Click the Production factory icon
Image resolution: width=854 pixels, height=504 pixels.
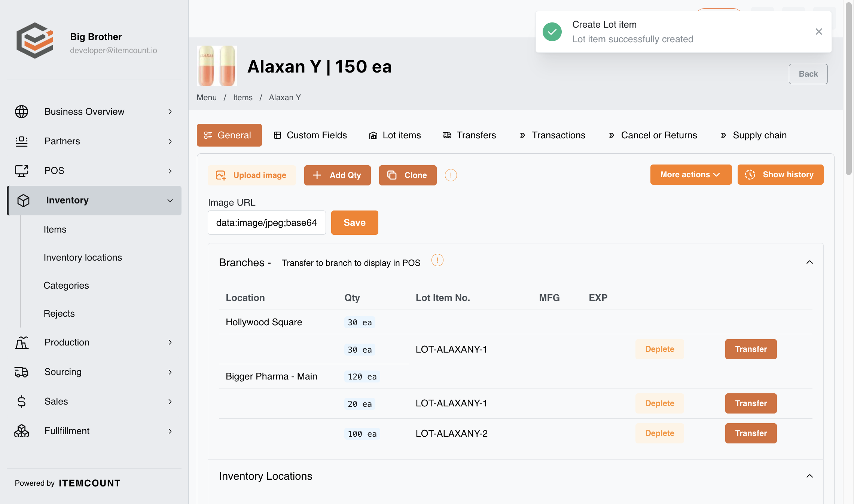[x=21, y=342]
